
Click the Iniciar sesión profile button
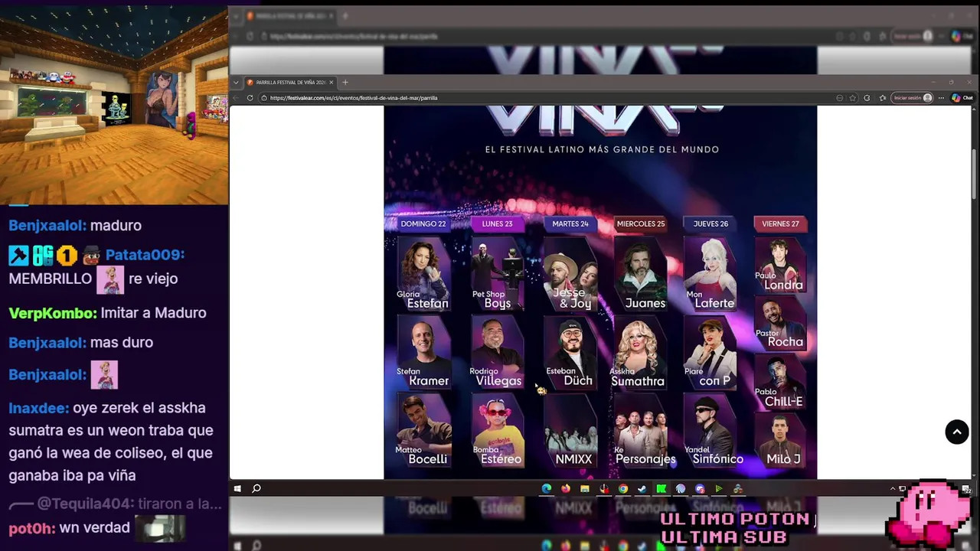pyautogui.click(x=913, y=98)
